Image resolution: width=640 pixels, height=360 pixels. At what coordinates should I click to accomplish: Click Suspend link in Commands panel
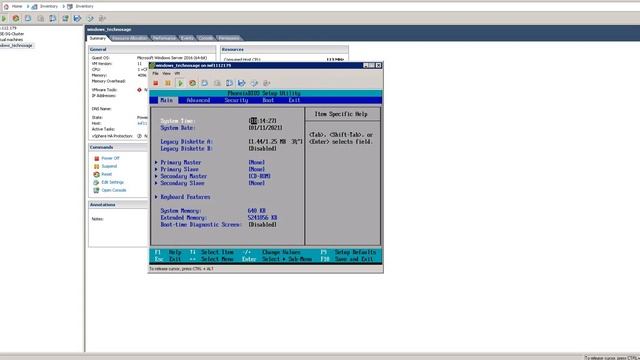coord(109,167)
